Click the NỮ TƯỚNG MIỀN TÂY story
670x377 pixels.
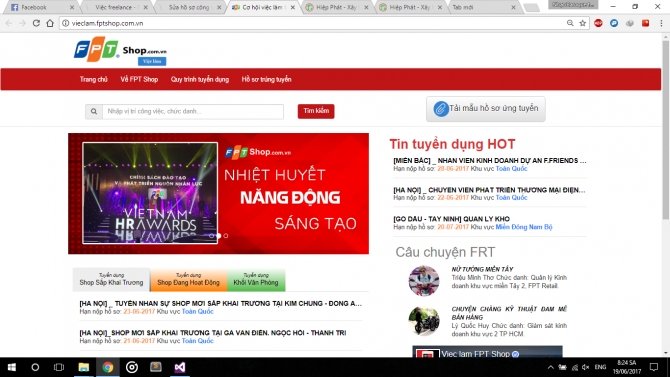coord(482,269)
